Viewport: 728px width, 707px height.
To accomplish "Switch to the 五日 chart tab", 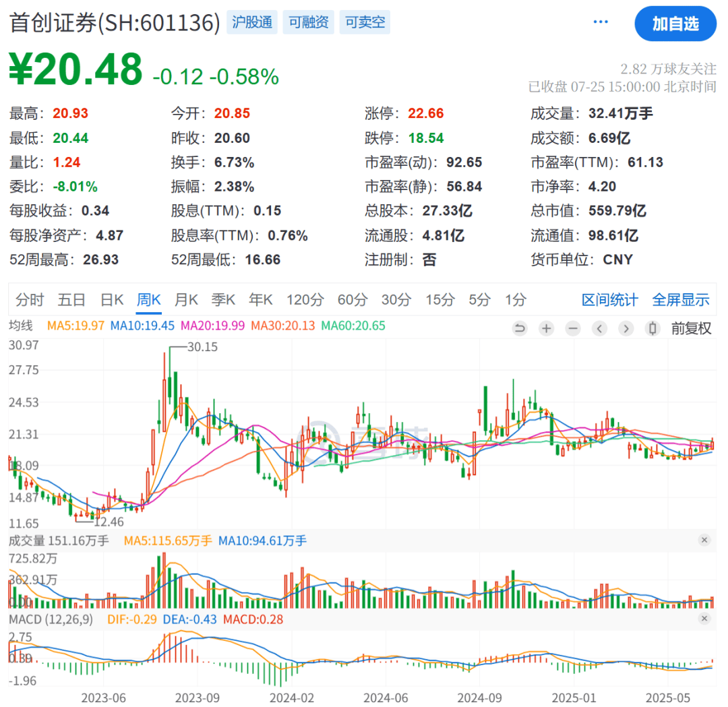I will click(71, 300).
